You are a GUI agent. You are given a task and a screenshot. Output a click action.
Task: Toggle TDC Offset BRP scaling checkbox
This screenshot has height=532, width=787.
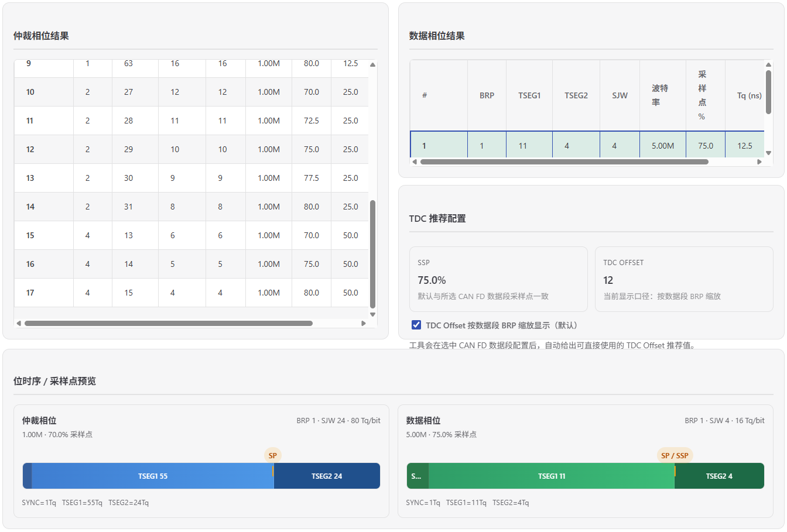pos(416,325)
